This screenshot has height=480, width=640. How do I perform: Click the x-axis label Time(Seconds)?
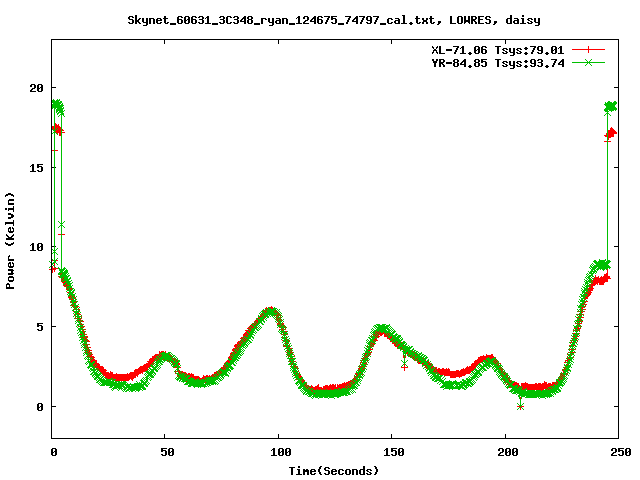(x=334, y=471)
